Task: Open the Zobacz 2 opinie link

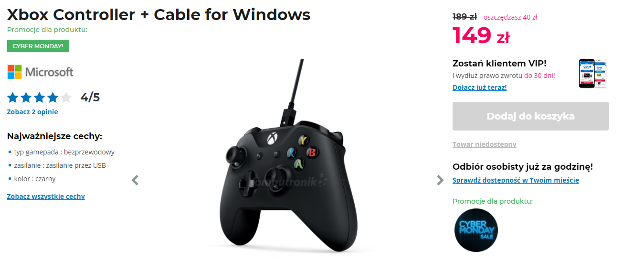Action: pyautogui.click(x=32, y=112)
